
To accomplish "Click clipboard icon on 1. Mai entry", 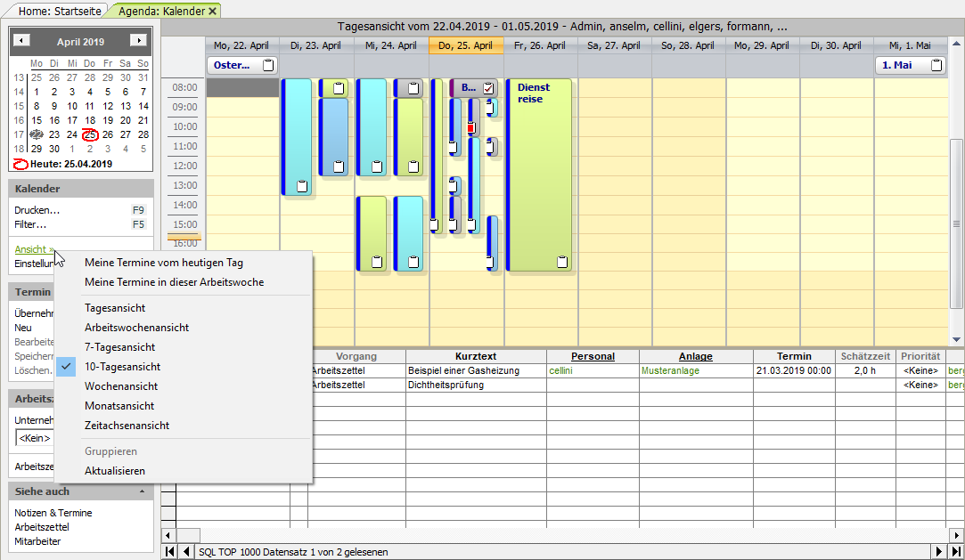I will tap(936, 65).
